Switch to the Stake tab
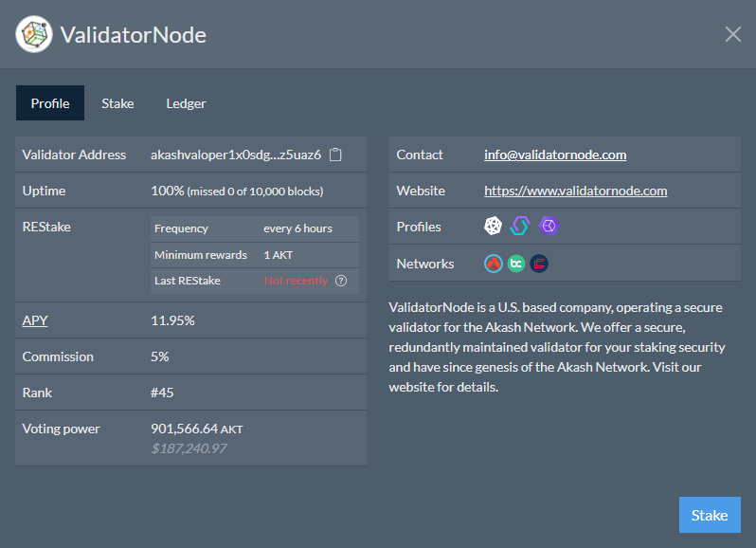Image resolution: width=756 pixels, height=548 pixels. [117, 103]
